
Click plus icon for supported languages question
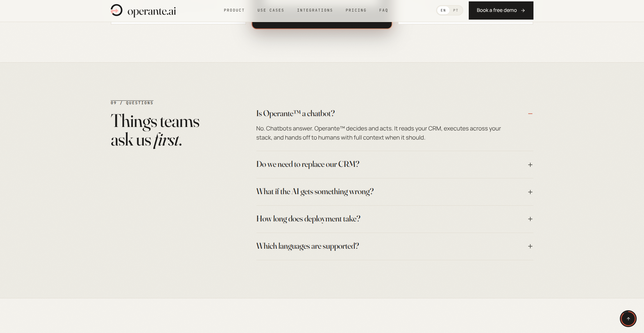530,246
